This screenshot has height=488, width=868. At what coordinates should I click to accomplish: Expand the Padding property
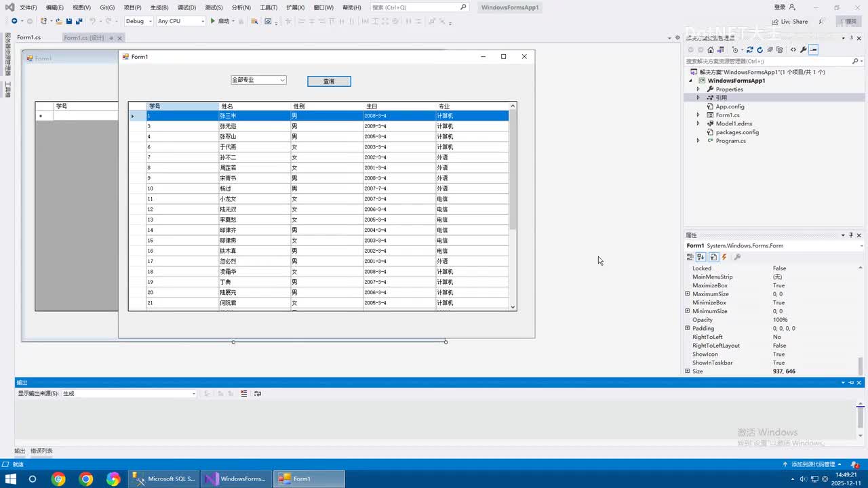(688, 329)
